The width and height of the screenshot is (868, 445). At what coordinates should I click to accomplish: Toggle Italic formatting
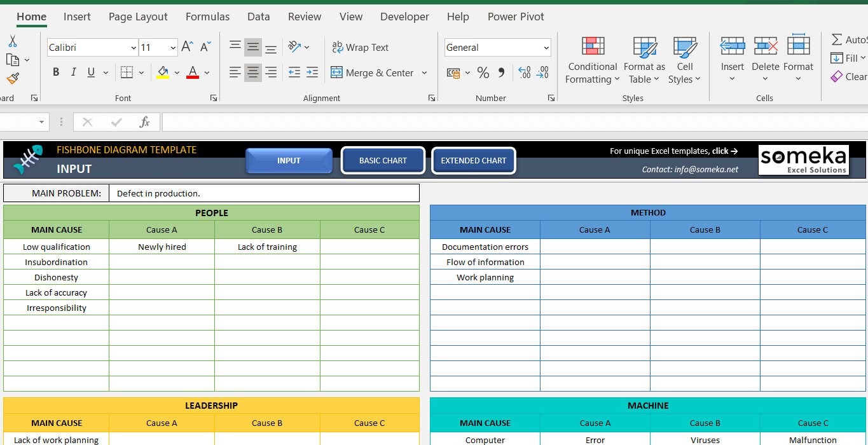tap(73, 72)
